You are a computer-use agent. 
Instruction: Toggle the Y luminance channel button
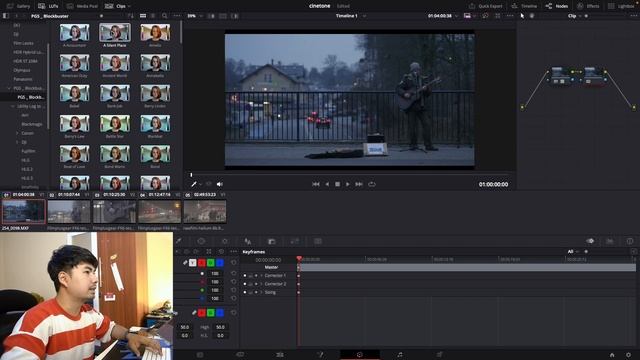193,263
